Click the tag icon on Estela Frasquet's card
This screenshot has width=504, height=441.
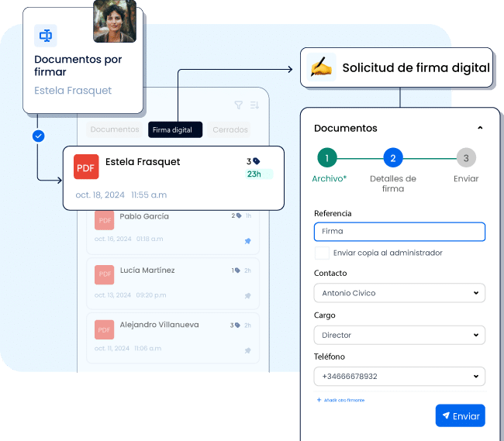(257, 161)
